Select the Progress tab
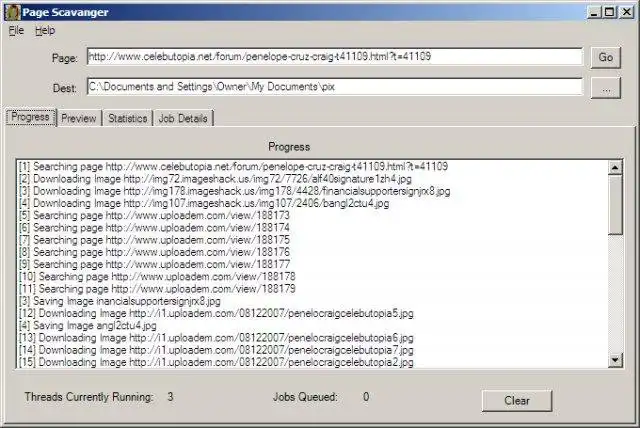The image size is (640, 428). click(31, 117)
